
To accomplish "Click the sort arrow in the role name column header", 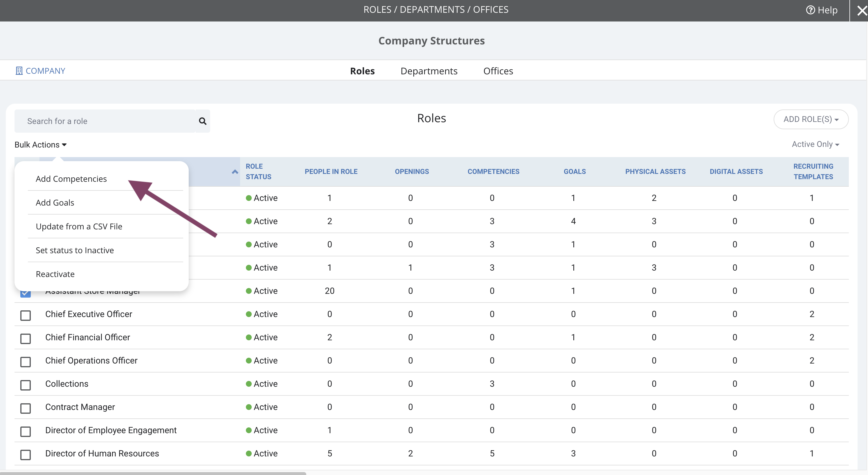I will pyautogui.click(x=235, y=172).
